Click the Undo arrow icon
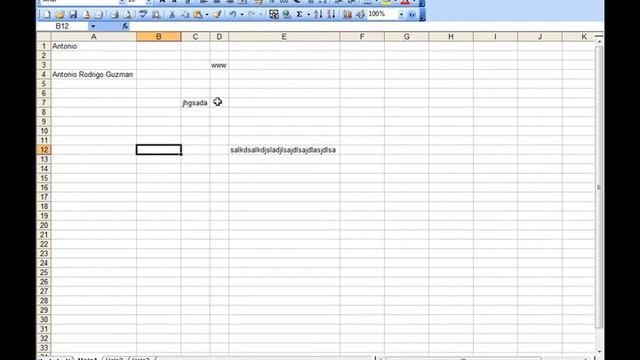 pos(232,15)
